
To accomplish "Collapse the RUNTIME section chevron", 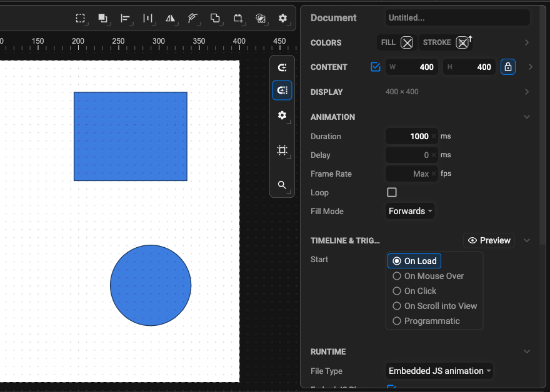I will pyautogui.click(x=527, y=351).
